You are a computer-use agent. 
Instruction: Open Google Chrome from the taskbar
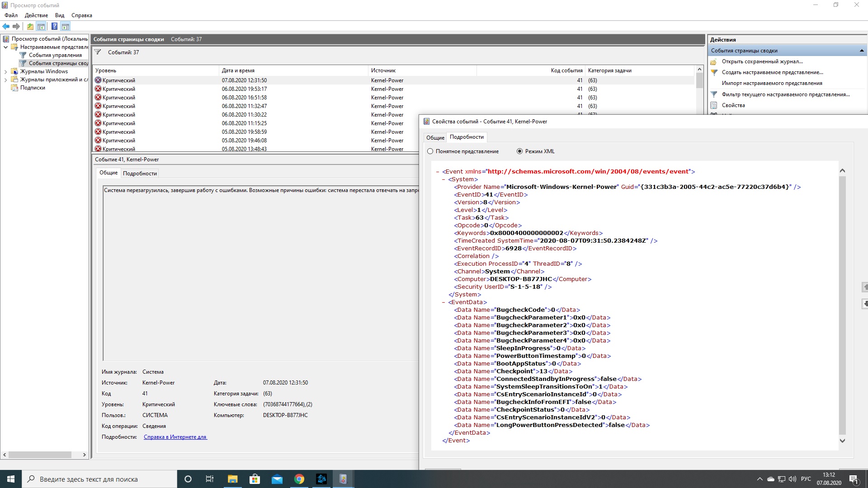point(299,479)
